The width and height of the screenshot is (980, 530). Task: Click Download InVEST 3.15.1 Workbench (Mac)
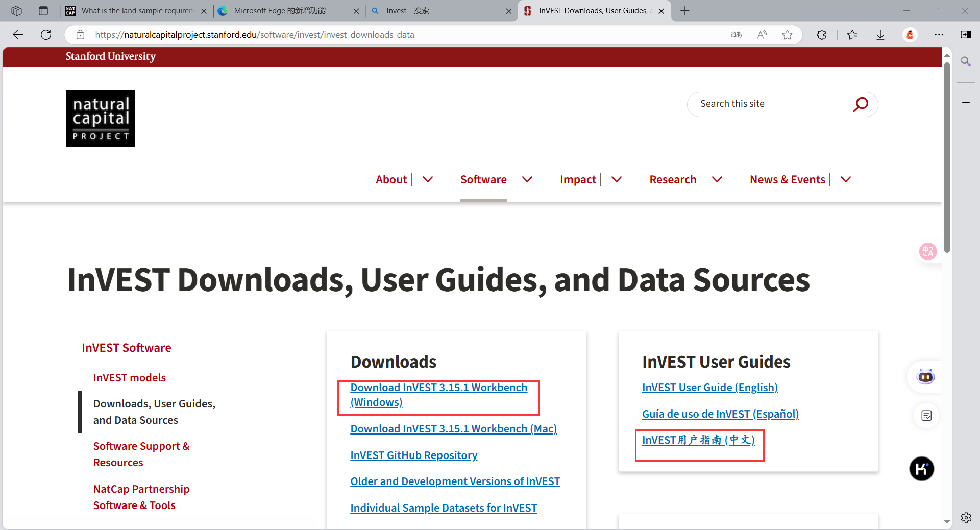(x=453, y=429)
